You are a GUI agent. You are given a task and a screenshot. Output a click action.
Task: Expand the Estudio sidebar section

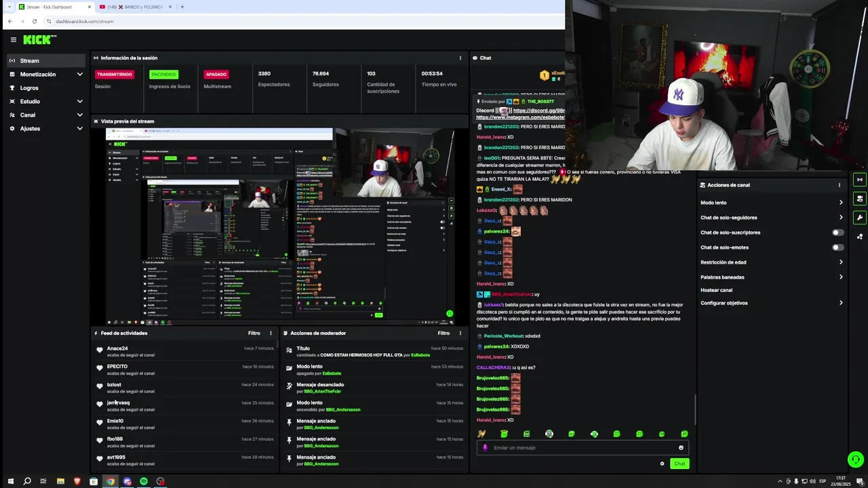(45, 101)
